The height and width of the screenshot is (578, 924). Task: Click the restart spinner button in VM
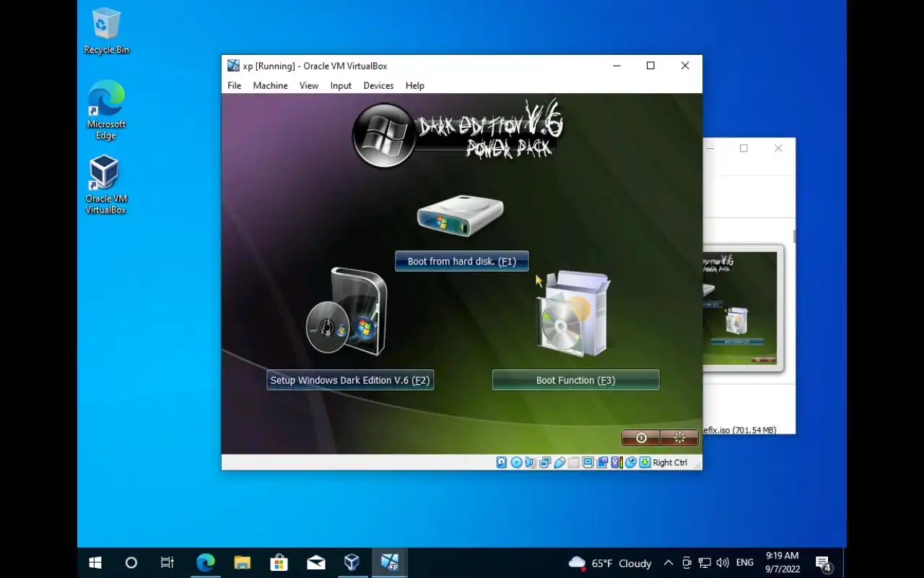tap(679, 438)
